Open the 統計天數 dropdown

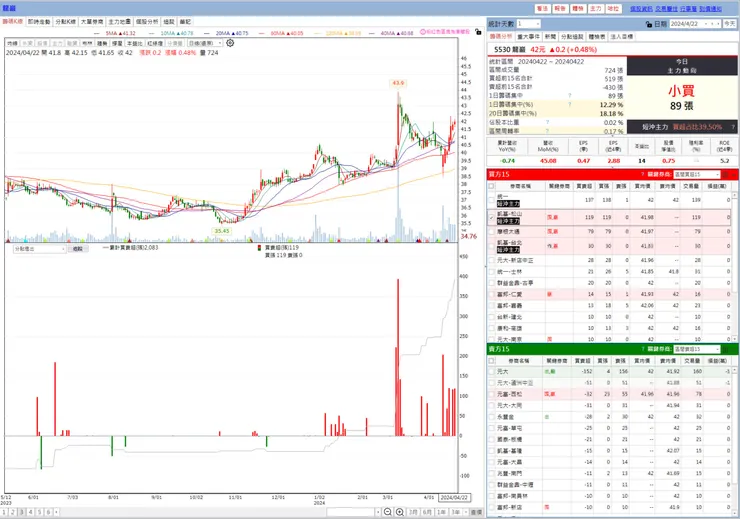point(529,24)
